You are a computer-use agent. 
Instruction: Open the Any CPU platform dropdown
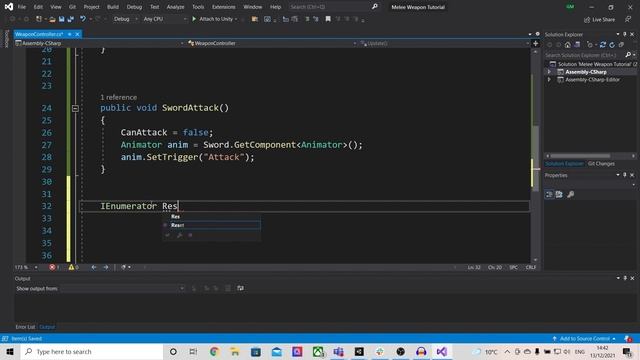coord(164,19)
